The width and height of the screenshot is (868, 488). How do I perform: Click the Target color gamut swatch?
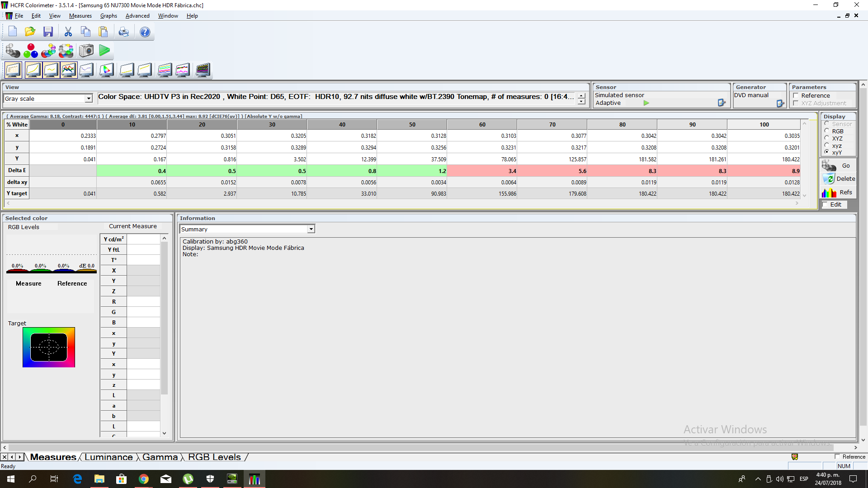[49, 347]
